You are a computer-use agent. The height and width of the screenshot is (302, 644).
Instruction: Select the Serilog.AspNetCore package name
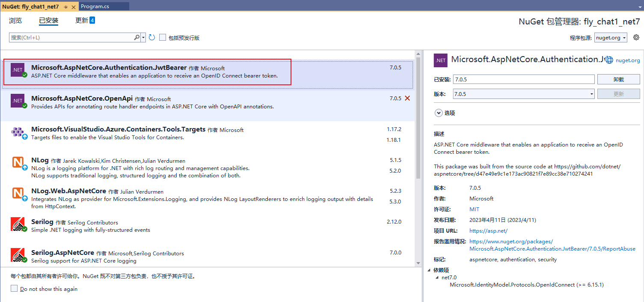coord(62,253)
